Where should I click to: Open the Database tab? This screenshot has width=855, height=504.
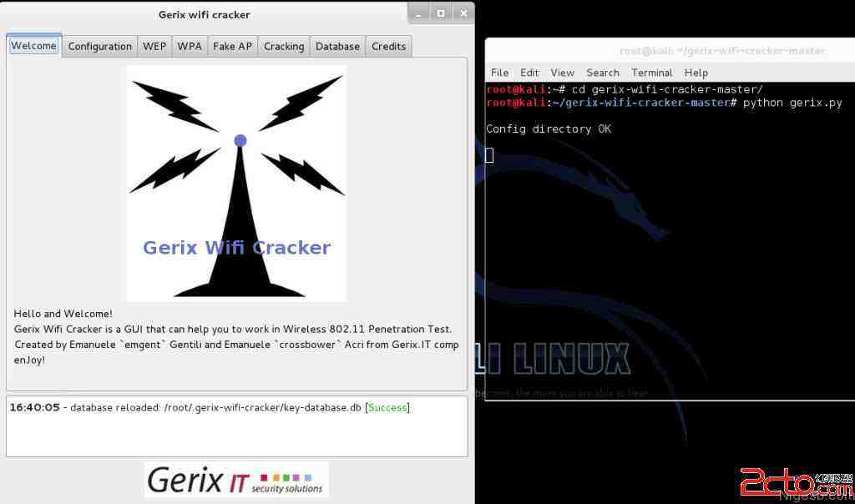point(337,47)
